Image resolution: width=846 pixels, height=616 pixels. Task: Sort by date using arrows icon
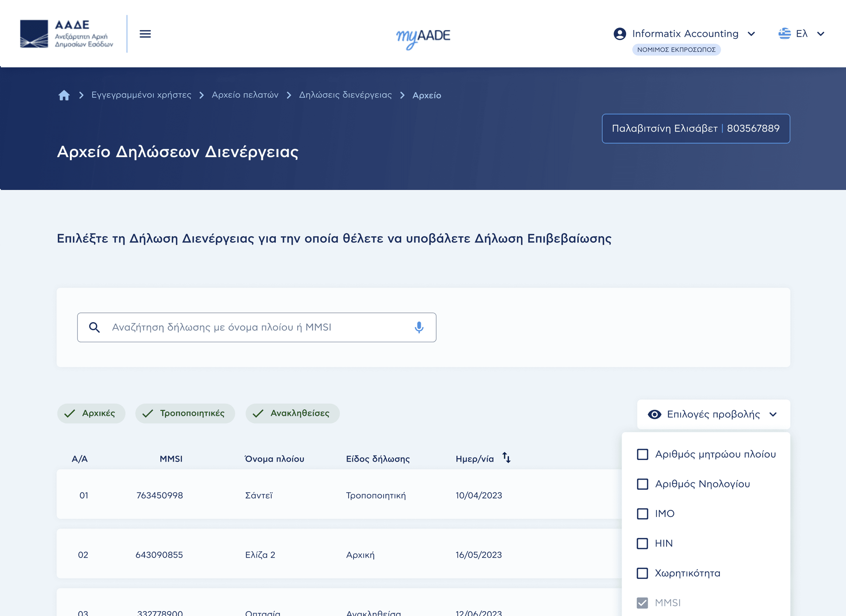(506, 457)
